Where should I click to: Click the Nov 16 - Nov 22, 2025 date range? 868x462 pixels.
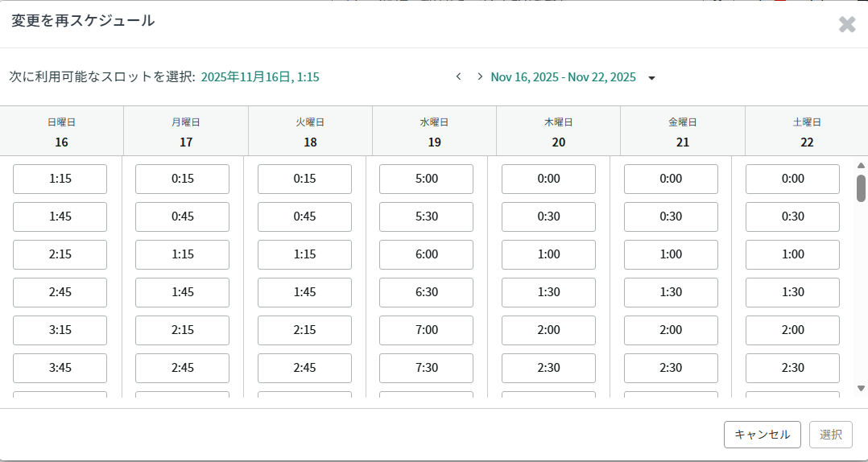click(x=563, y=77)
